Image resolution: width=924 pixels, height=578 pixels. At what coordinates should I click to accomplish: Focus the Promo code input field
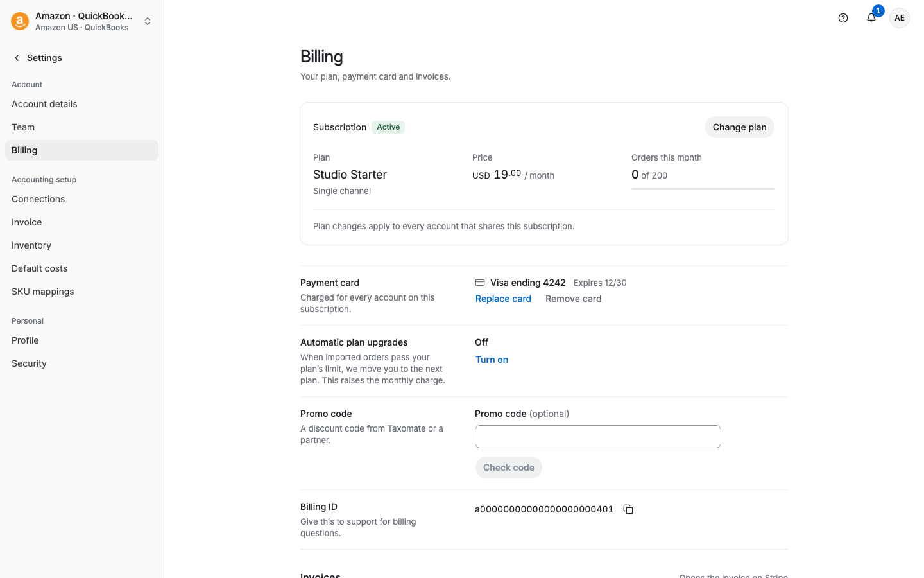click(x=598, y=437)
